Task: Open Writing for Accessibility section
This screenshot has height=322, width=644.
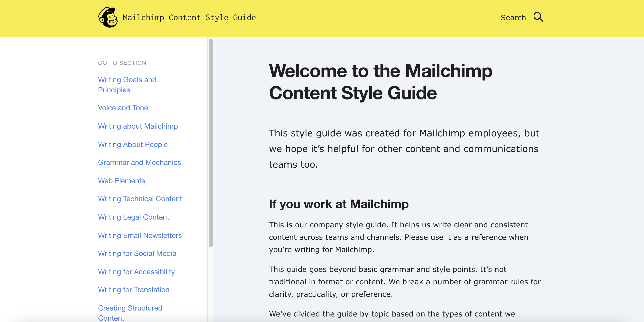Action: coord(136,272)
